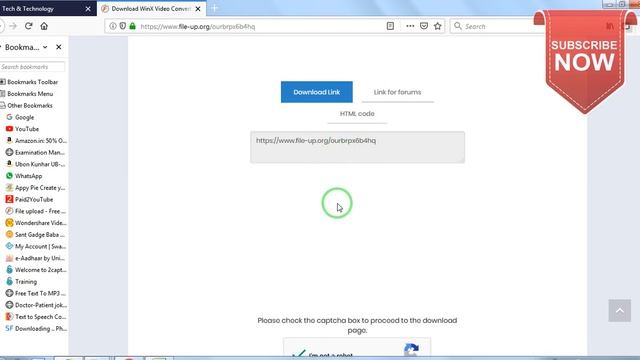Open Wondershare Vide... bookmark
The width and height of the screenshot is (640, 360).
pos(36,223)
